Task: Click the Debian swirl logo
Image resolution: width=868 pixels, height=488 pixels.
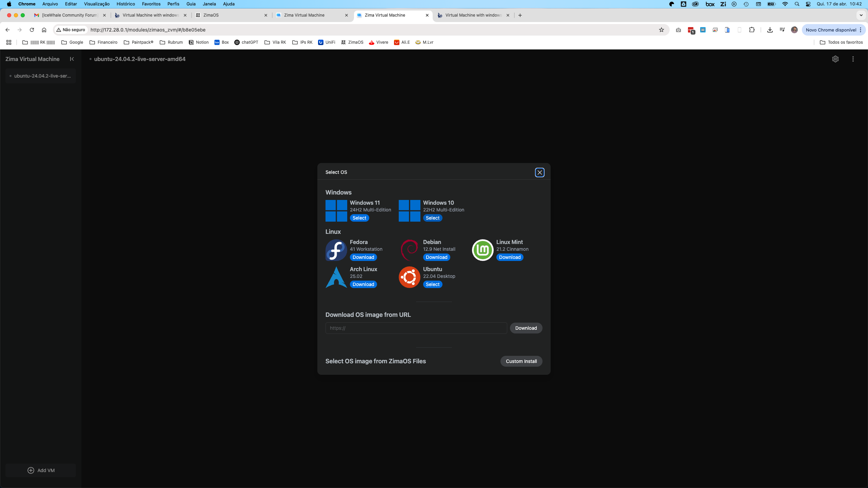Action: click(x=409, y=250)
